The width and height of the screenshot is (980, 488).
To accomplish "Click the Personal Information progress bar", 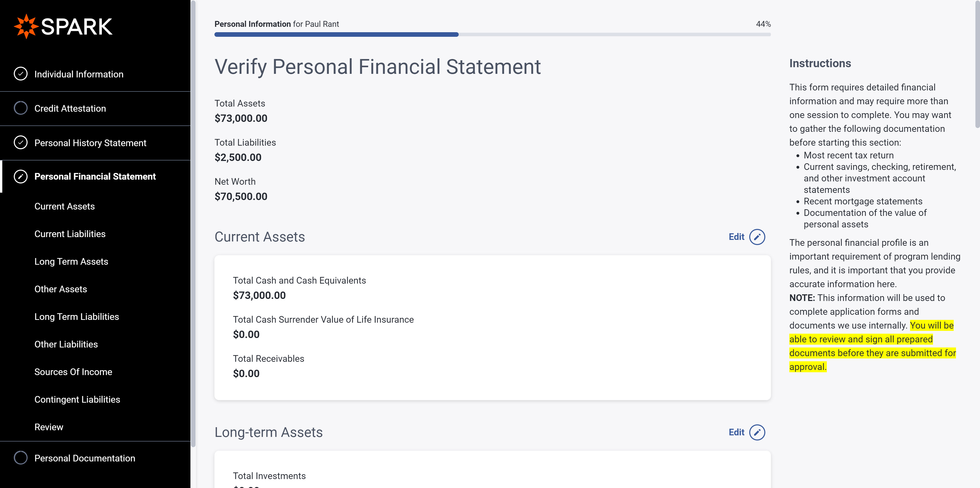I will tap(493, 35).
